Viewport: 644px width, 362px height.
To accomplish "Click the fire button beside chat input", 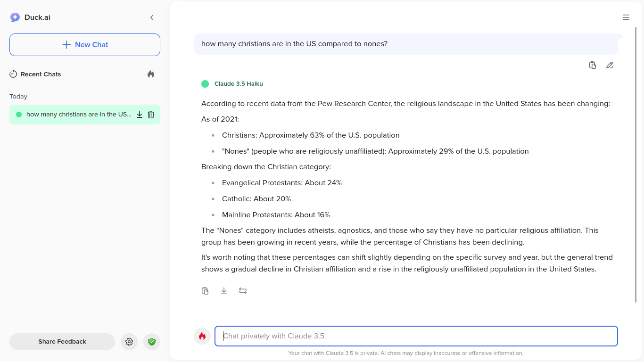I will coord(202,336).
